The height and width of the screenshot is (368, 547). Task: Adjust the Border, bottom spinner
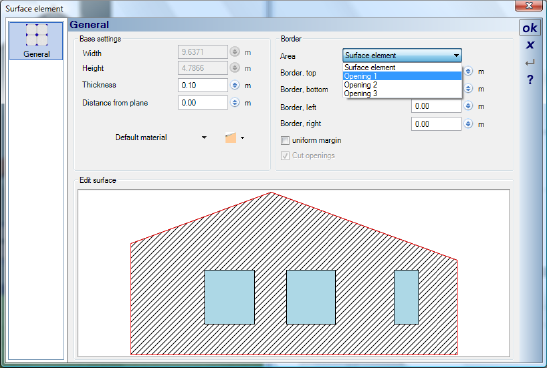point(468,89)
